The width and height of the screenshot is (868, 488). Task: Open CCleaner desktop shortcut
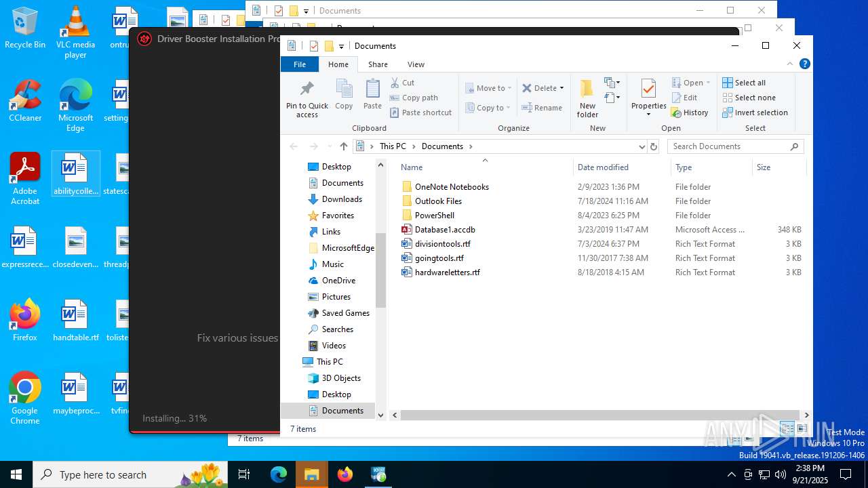[25, 101]
